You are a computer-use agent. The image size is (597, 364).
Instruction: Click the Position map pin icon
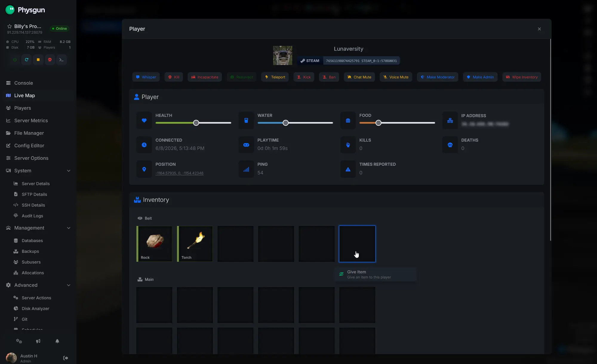coord(144,169)
